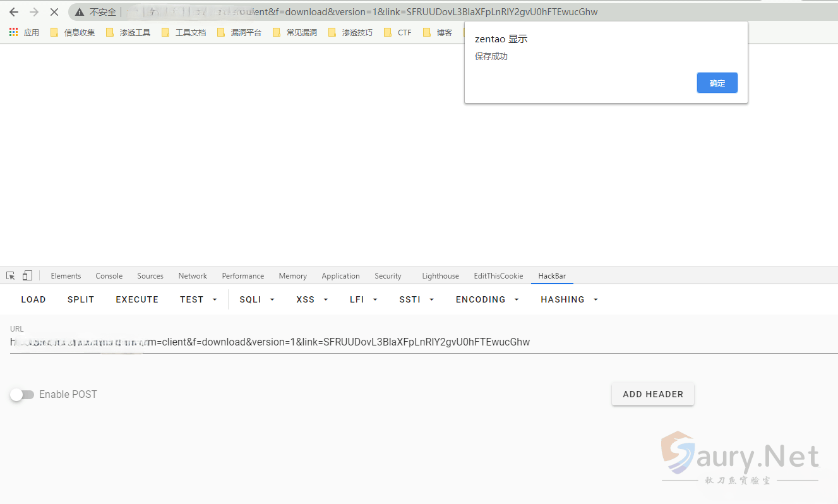Switch to the Console tab
Viewport: 838px width, 504px height.
(x=109, y=276)
